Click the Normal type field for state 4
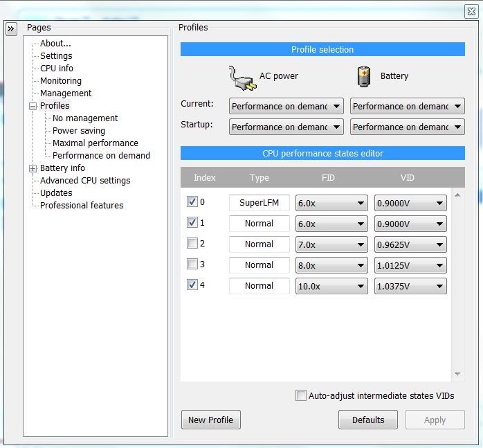 coord(259,285)
